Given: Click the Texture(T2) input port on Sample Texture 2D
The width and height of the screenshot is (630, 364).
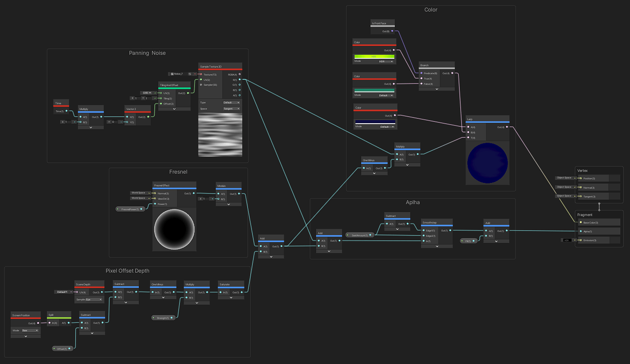Looking at the screenshot, I should (201, 74).
